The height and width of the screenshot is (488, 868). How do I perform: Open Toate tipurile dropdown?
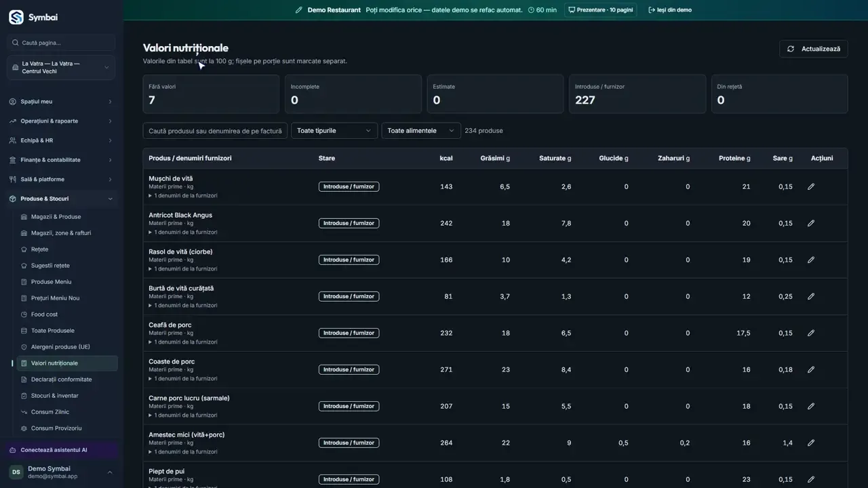pos(334,131)
